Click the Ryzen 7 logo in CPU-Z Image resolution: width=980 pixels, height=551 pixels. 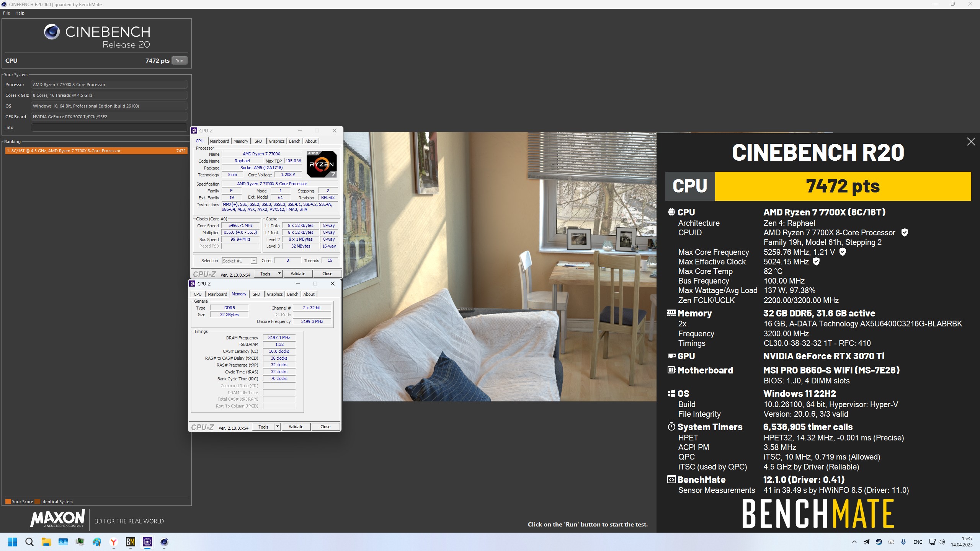[x=322, y=164]
